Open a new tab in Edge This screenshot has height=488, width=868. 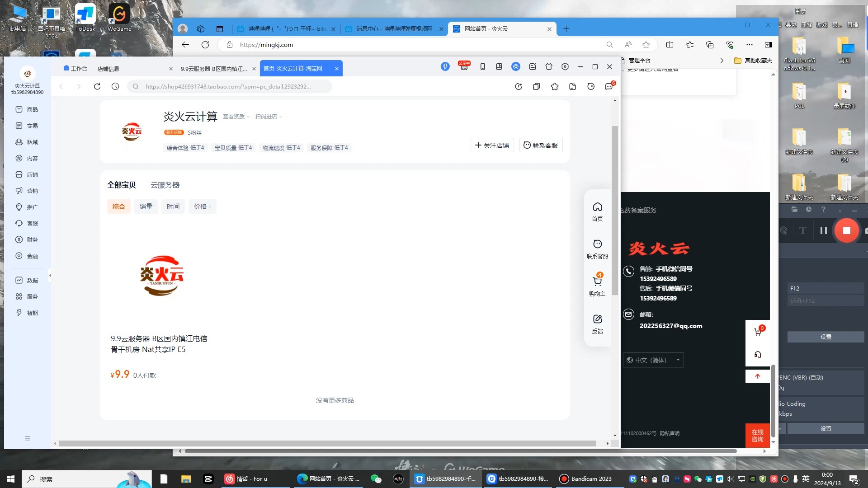pyautogui.click(x=566, y=29)
